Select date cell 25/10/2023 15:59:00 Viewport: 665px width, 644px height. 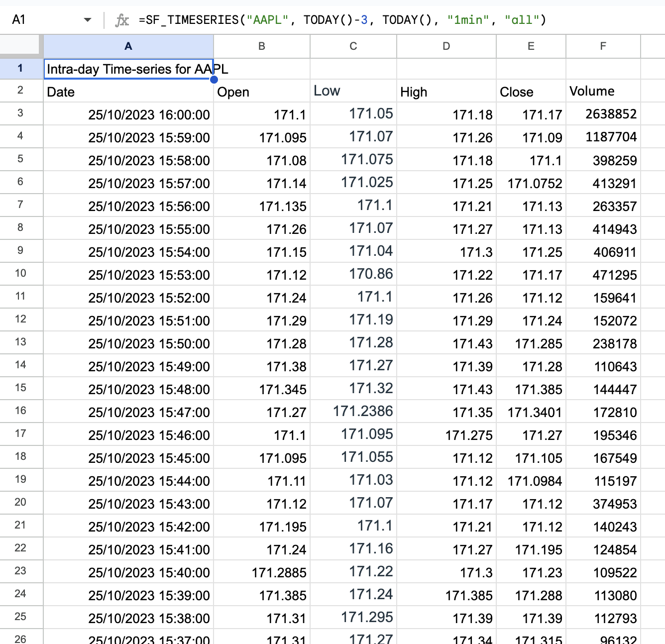(128, 137)
